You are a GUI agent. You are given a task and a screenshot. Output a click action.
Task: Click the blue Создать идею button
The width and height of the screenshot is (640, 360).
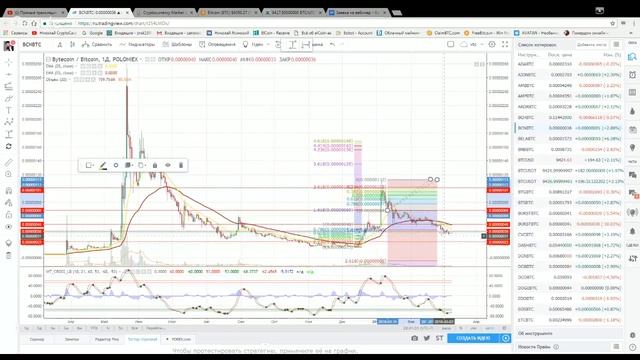coord(473,338)
